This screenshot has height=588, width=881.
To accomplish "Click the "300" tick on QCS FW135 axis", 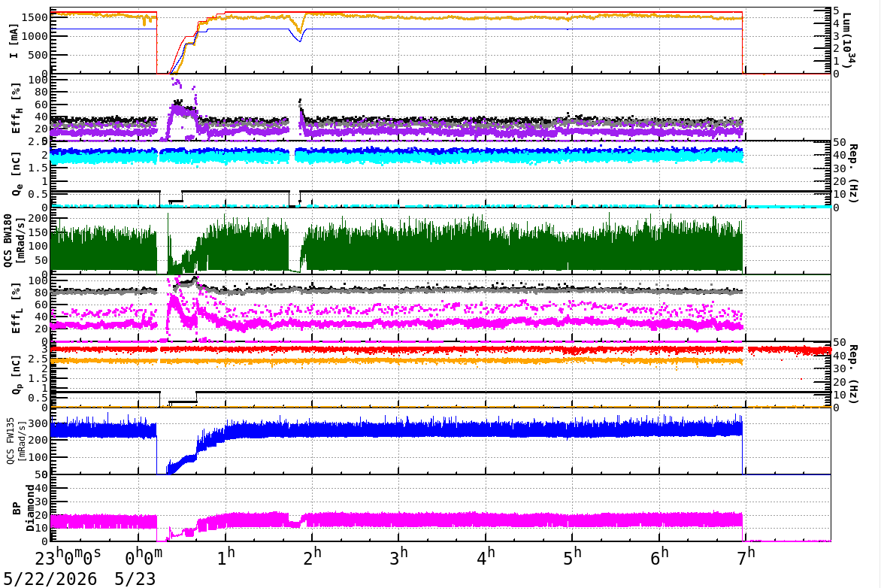I will (x=39, y=423).
